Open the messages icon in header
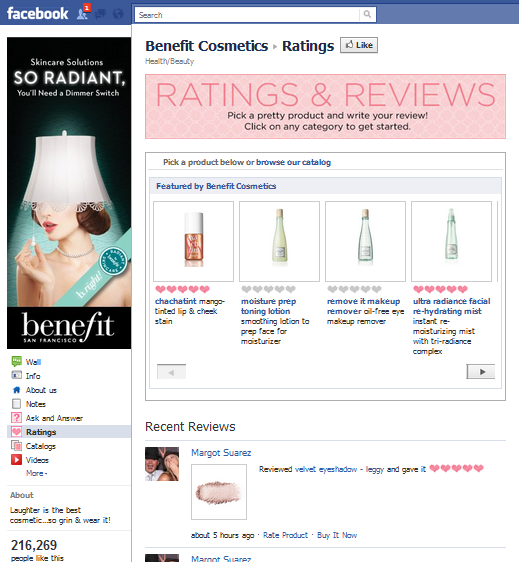The height and width of the screenshot is (562, 519). click(x=100, y=14)
